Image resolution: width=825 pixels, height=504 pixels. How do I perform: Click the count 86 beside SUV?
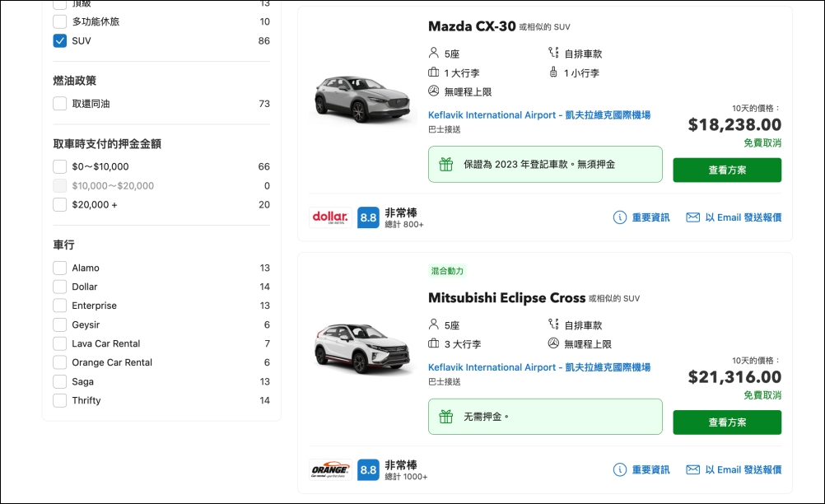[x=264, y=40]
